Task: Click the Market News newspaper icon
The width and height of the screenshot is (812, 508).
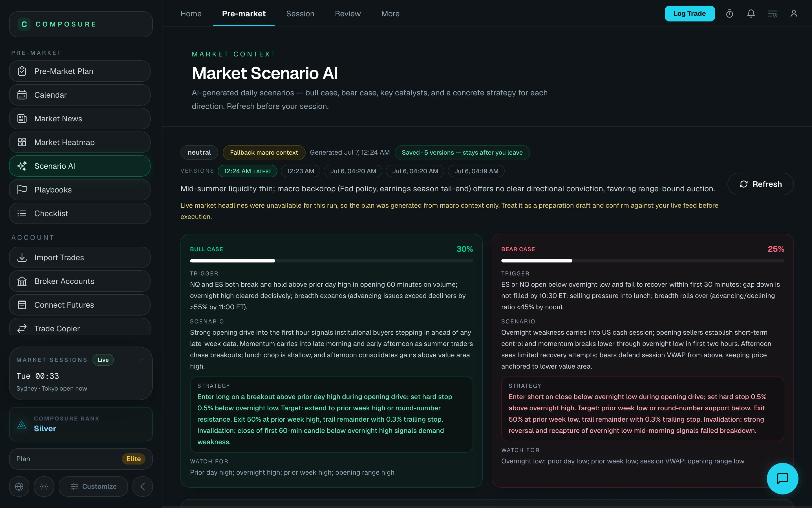Action: [x=22, y=119]
